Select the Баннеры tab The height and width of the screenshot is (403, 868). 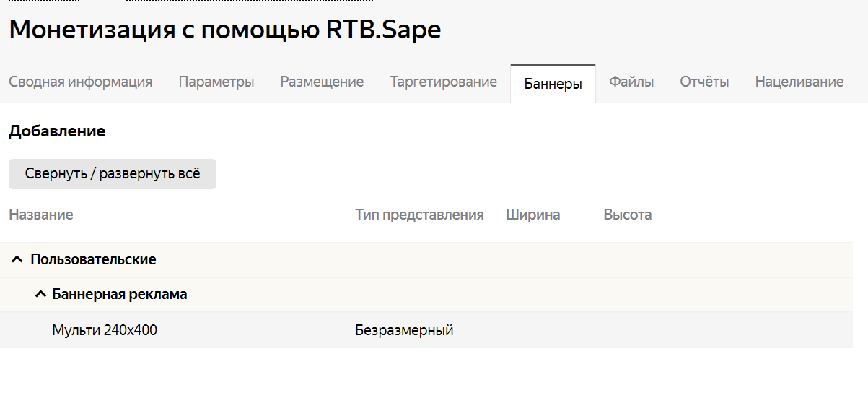tap(553, 84)
